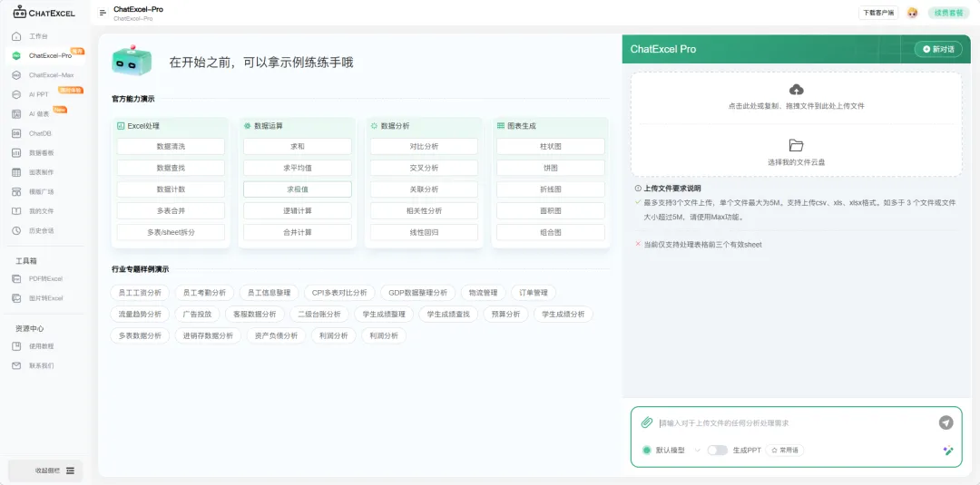Select the 逻辑计算 example
Image resolution: width=980 pixels, height=485 pixels.
pos(298,211)
